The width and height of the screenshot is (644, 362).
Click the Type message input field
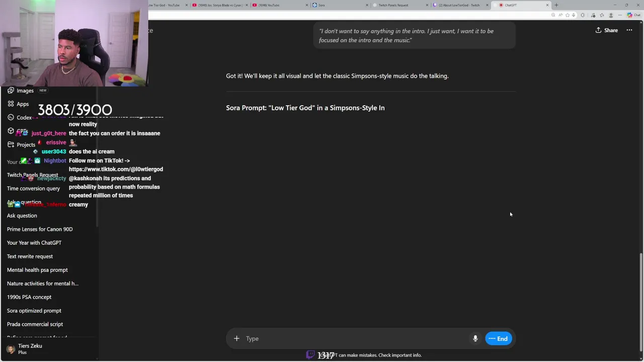click(x=355, y=338)
